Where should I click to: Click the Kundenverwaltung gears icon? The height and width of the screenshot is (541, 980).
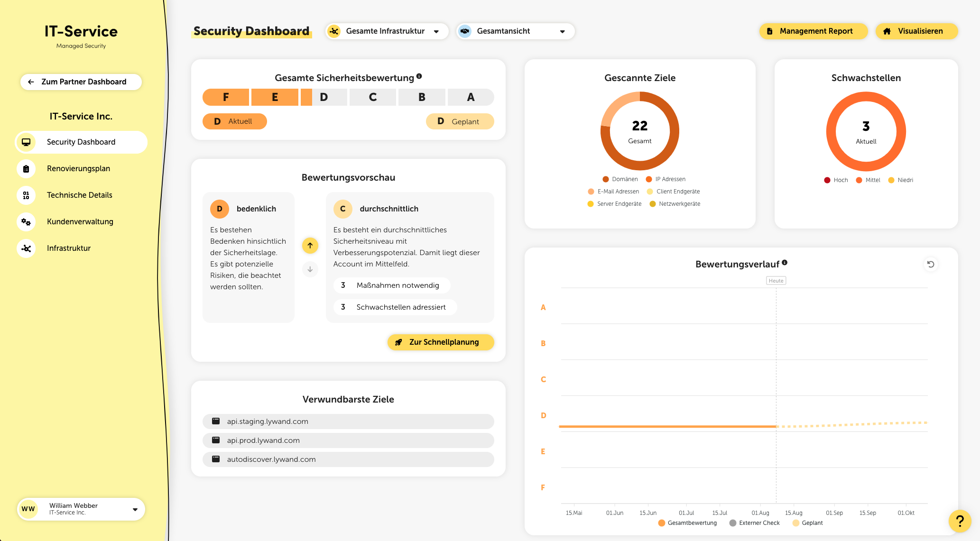coord(26,222)
